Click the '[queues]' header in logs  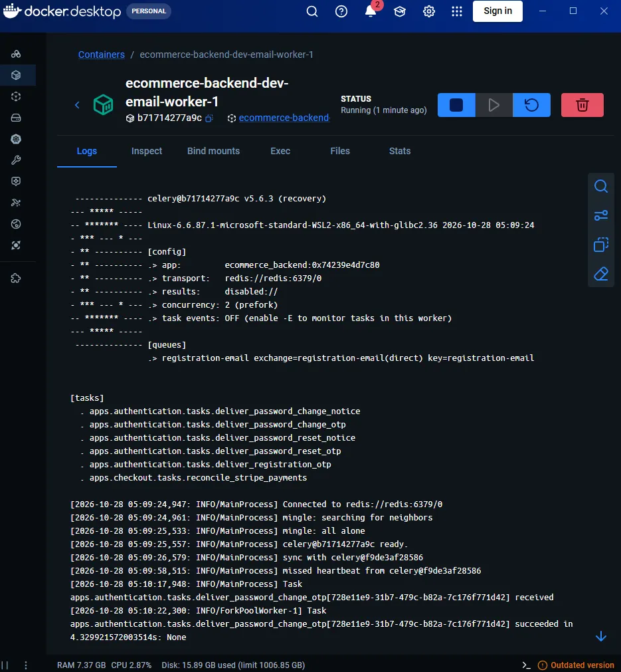(167, 344)
